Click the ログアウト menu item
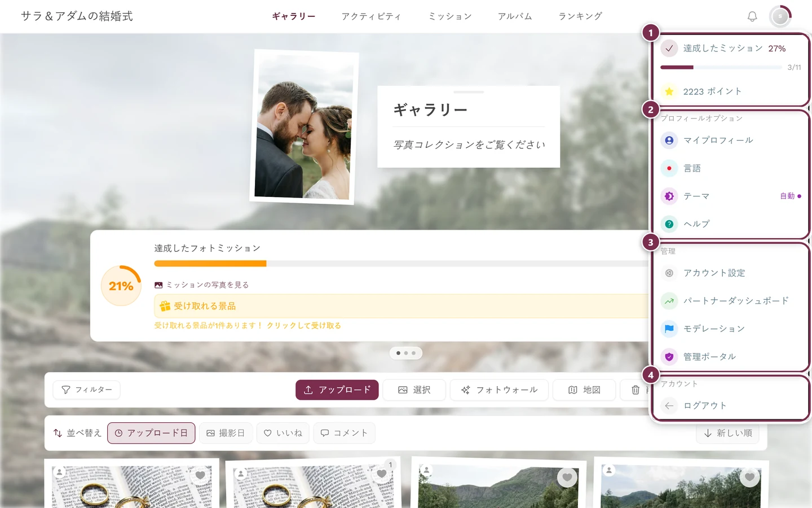 point(730,406)
